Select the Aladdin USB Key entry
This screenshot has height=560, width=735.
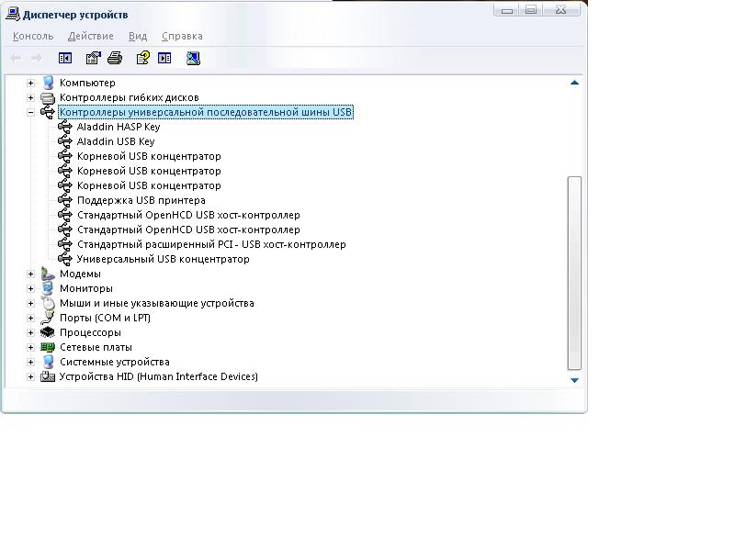[x=116, y=141]
